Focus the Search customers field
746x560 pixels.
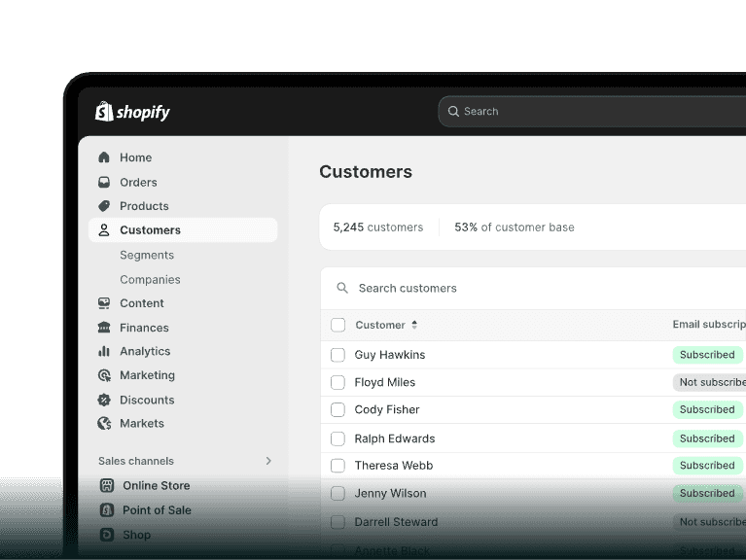point(533,288)
